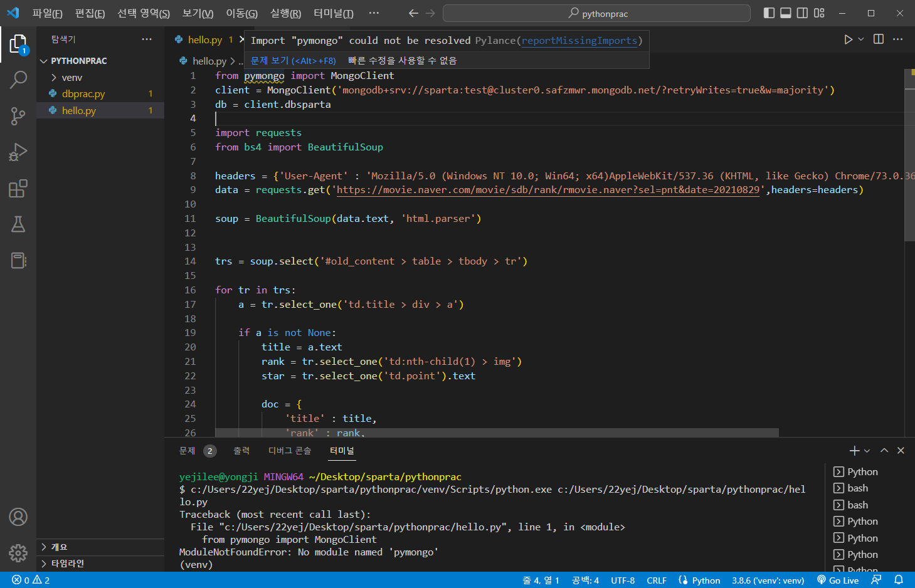This screenshot has height=588, width=915.
Task: Expand the 개요 outline section
Action: 100,547
